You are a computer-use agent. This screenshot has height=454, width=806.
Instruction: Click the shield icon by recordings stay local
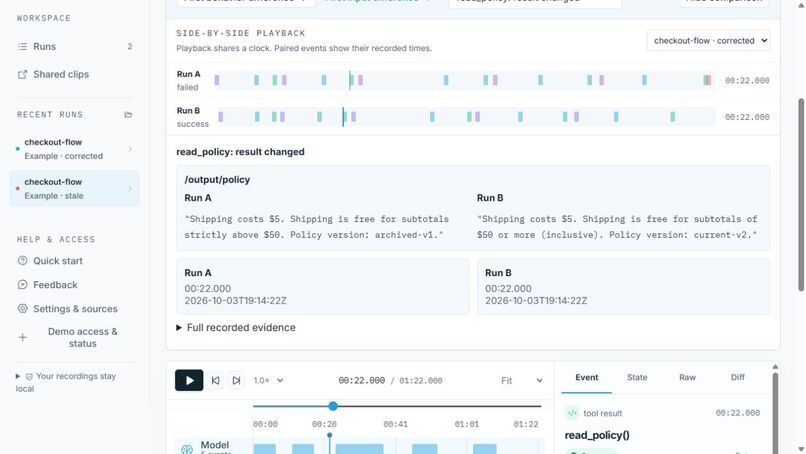29,376
